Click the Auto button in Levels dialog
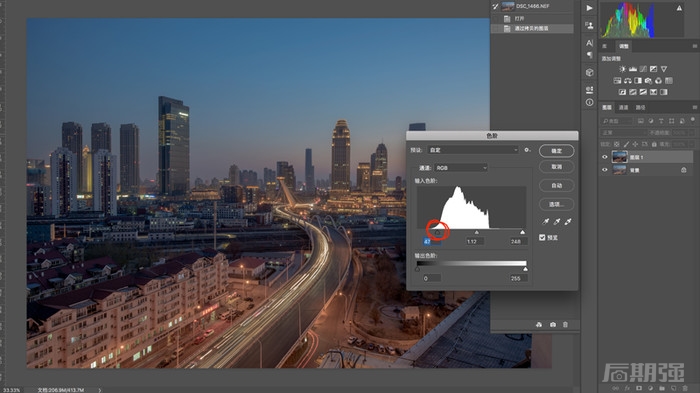The height and width of the screenshot is (393, 700). pyautogui.click(x=556, y=185)
